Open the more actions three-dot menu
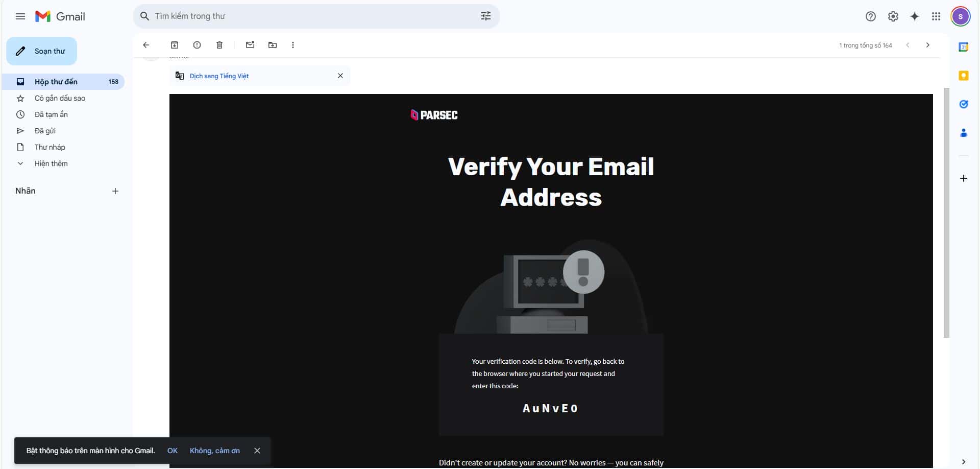 293,45
